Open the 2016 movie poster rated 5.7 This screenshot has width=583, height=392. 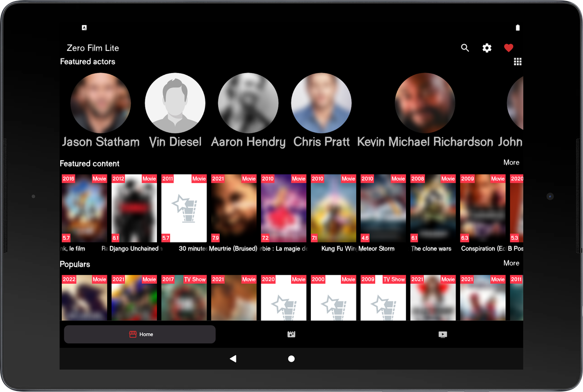[x=84, y=208]
